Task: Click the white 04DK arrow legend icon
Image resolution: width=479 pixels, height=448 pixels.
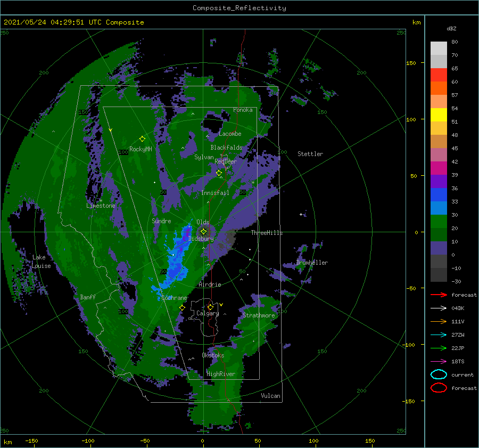Action: click(439, 308)
